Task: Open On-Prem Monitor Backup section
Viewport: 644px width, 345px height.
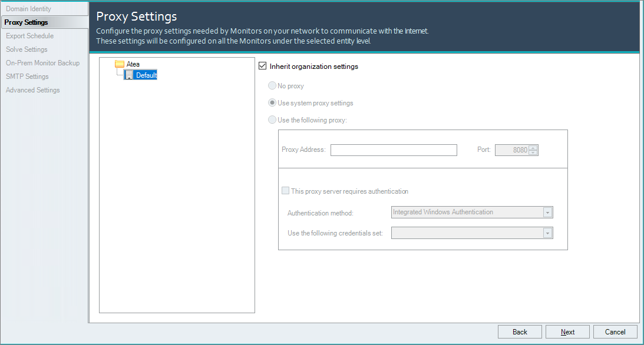Action: (x=42, y=63)
